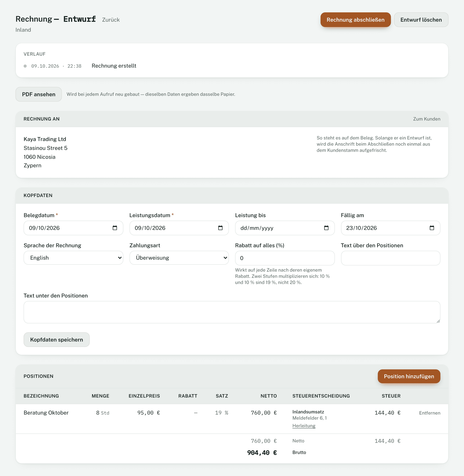This screenshot has height=476, width=464.
Task: Expand the Sprache der Rechnung dropdown
Action: 73,258
